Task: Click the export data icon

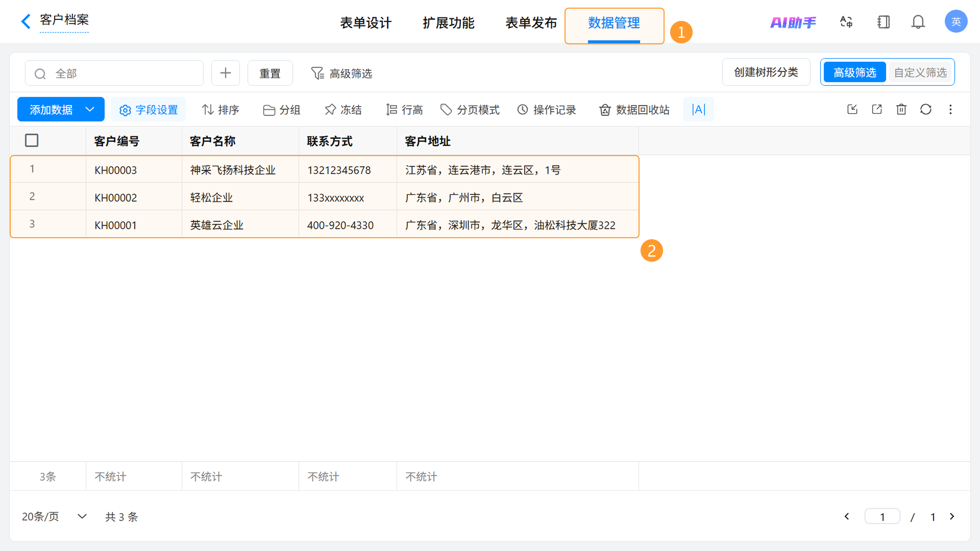Action: click(x=877, y=109)
